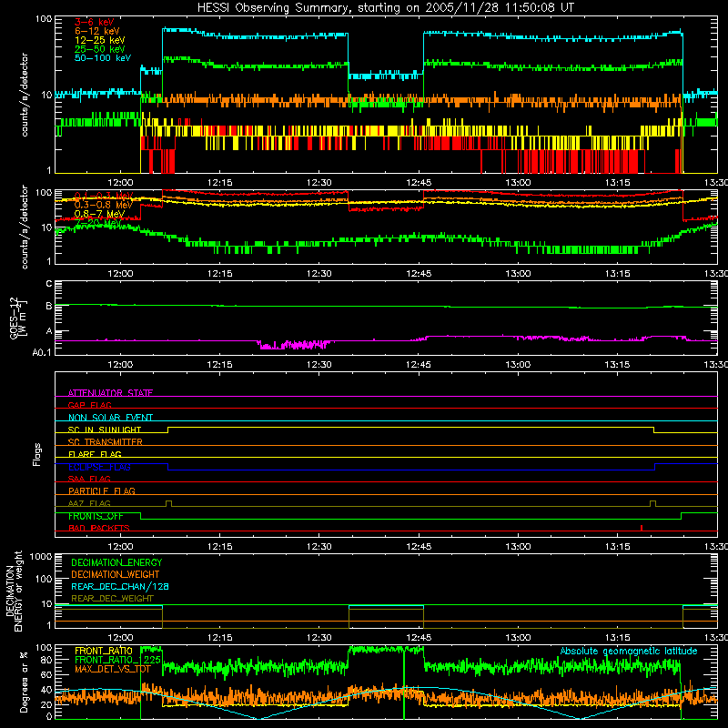Click the FLARE_FLAG label
Image resolution: width=728 pixels, height=728 pixels.
[x=95, y=454]
